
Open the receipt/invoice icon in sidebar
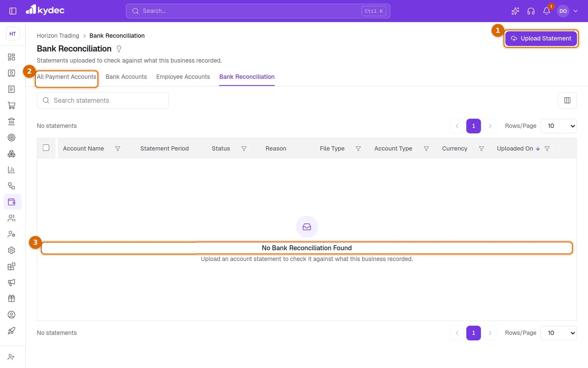pyautogui.click(x=11, y=89)
